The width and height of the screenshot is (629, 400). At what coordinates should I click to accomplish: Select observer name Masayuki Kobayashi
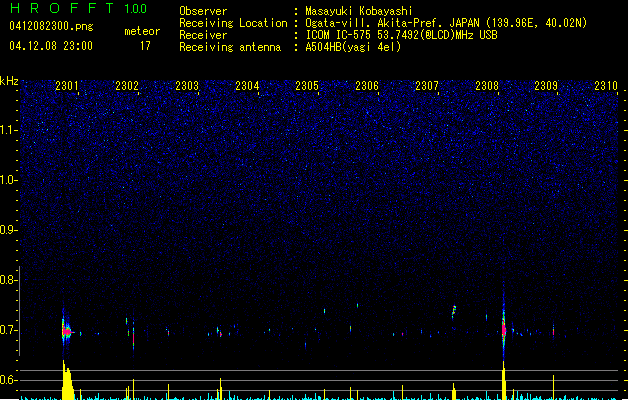[x=358, y=11]
